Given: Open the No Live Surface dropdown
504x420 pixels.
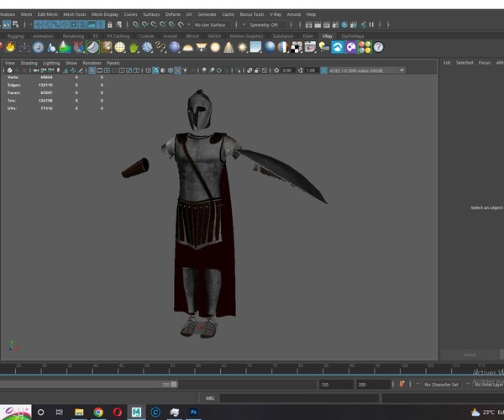Looking at the screenshot, I should tap(210, 24).
